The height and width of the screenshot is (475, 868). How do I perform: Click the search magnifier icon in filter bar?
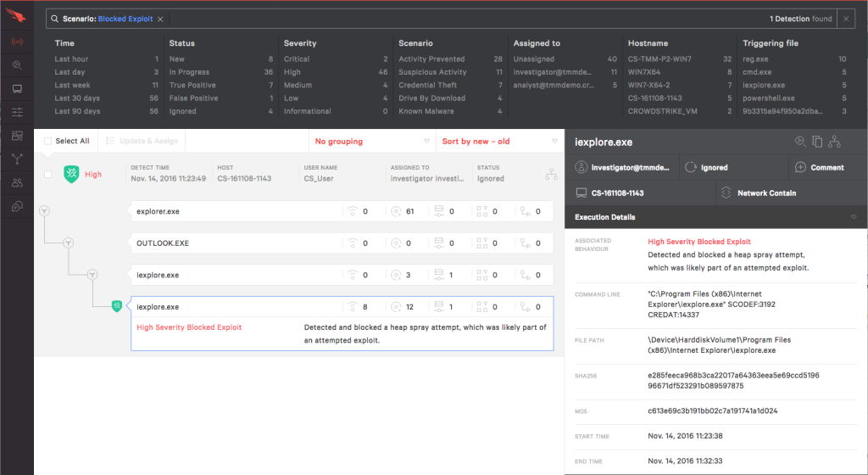(55, 19)
